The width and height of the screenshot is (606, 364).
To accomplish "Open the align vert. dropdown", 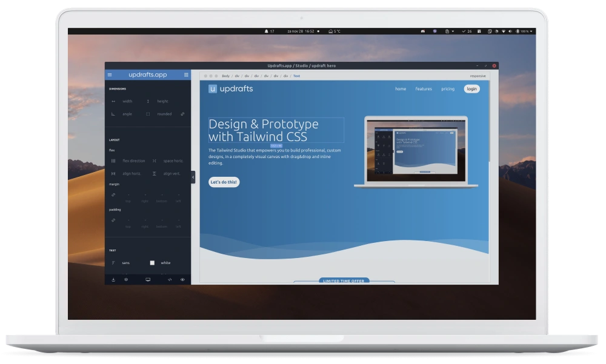I will [x=171, y=173].
